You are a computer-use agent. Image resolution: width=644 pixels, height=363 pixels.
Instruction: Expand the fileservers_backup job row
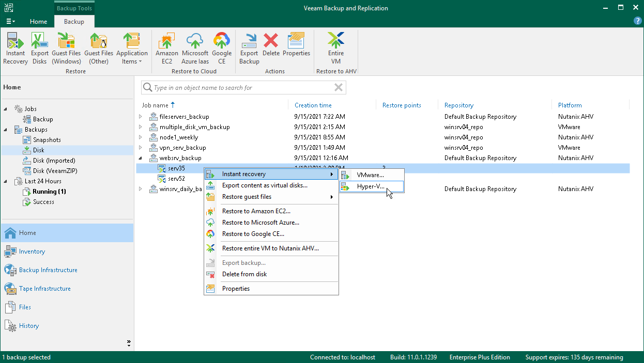140,117
